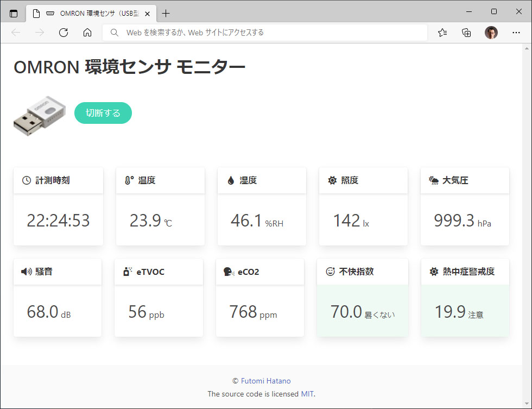Select the 68.0 dB noise value
Image resolution: width=532 pixels, height=409 pixels.
[x=49, y=312]
